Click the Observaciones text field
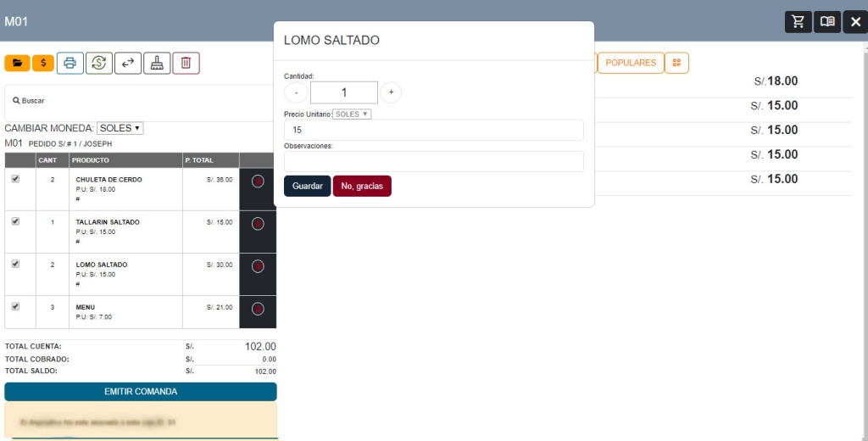 tap(433, 161)
